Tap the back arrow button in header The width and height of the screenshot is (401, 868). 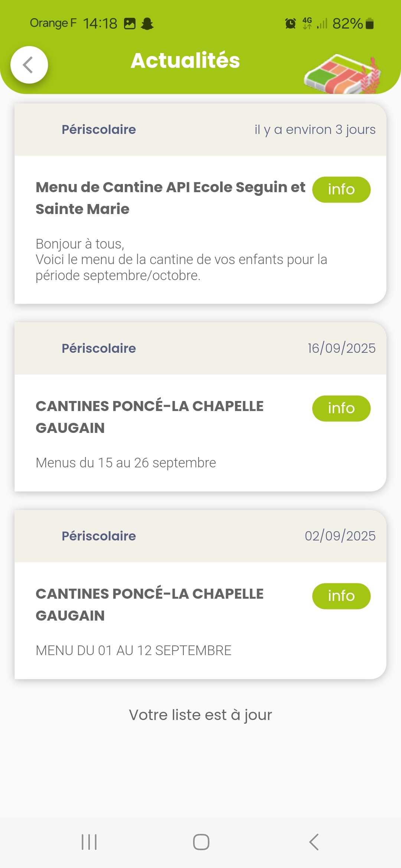click(x=29, y=65)
